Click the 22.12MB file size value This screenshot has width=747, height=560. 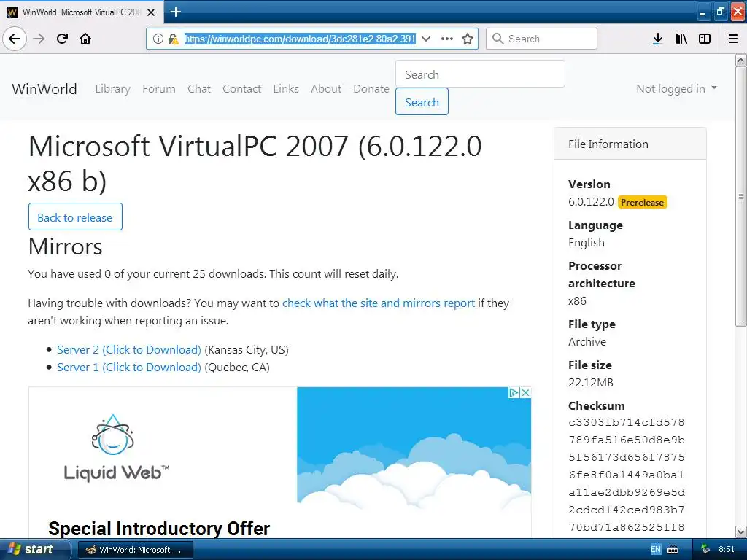tap(591, 382)
